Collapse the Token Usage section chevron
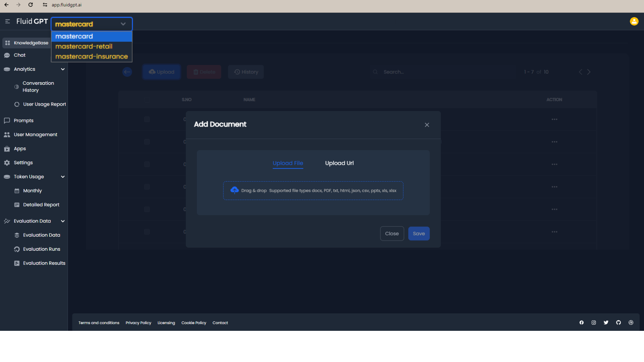644x362 pixels. tap(63, 177)
